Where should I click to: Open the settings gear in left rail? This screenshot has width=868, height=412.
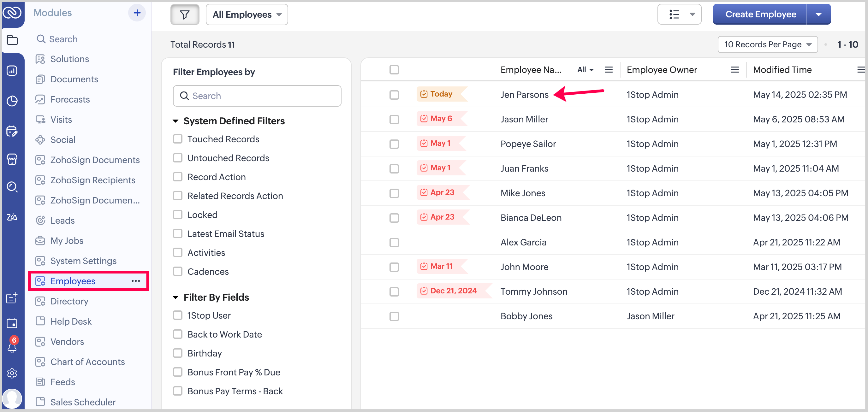coord(12,373)
